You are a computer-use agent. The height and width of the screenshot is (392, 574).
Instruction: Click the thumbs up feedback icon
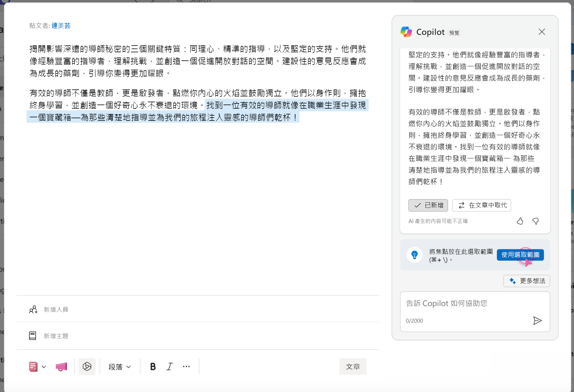click(x=520, y=221)
